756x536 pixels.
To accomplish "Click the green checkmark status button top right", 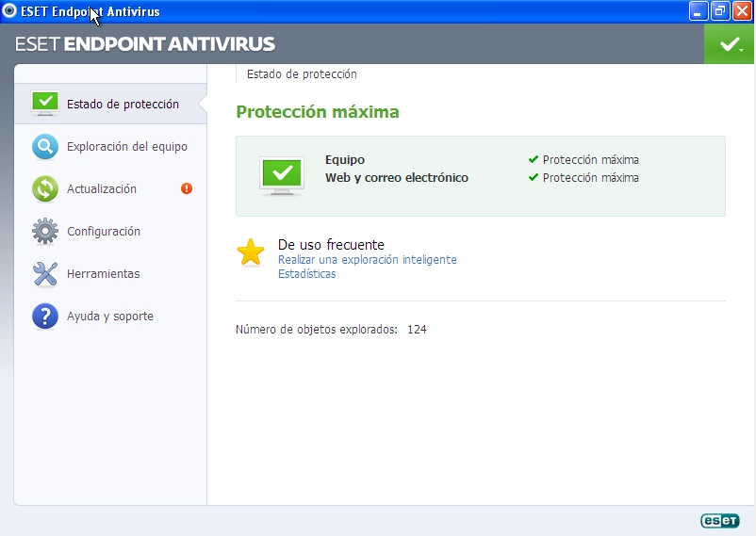I will [729, 44].
